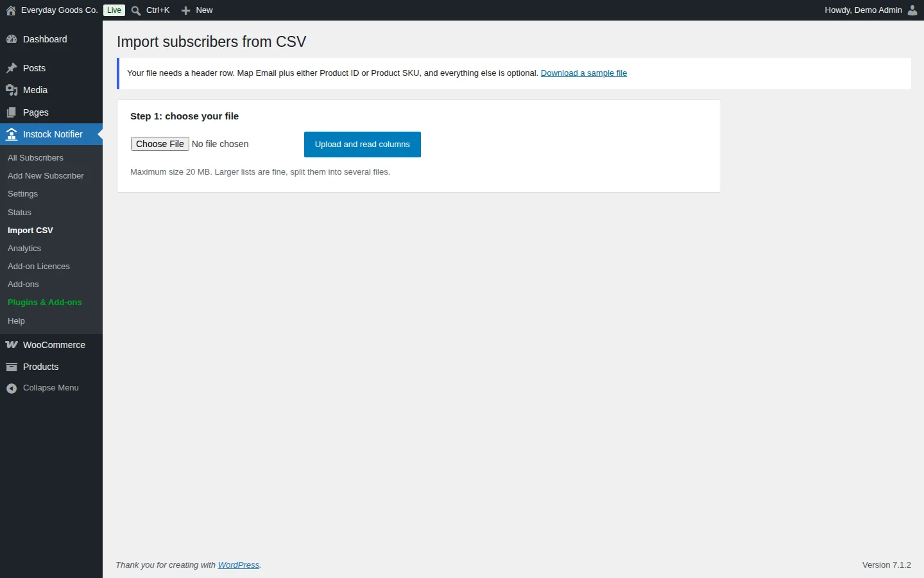Open Plugins & Add-ons green link
The height and width of the screenshot is (578, 924).
45,302
